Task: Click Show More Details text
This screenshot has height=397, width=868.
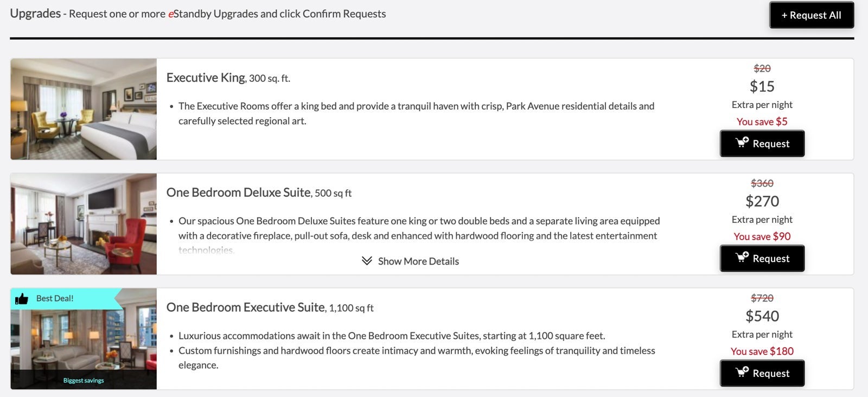Action: click(418, 261)
